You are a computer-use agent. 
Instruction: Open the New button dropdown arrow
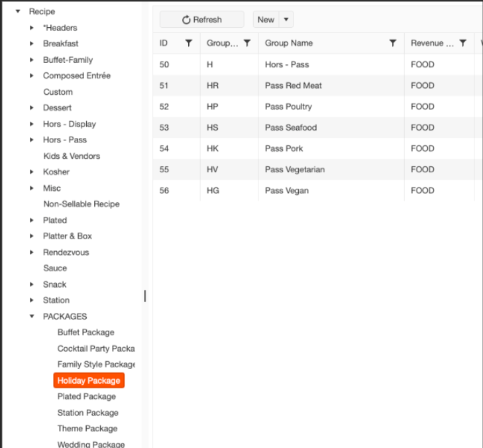tap(286, 20)
